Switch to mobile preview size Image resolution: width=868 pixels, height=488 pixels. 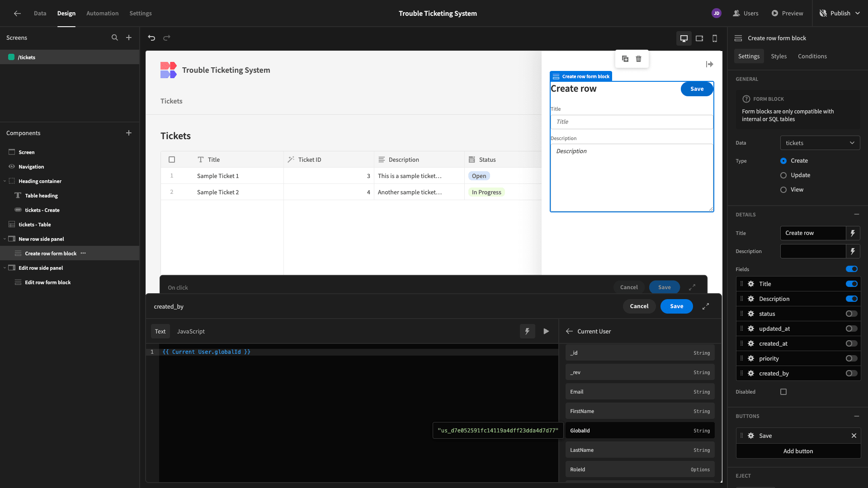tap(715, 38)
